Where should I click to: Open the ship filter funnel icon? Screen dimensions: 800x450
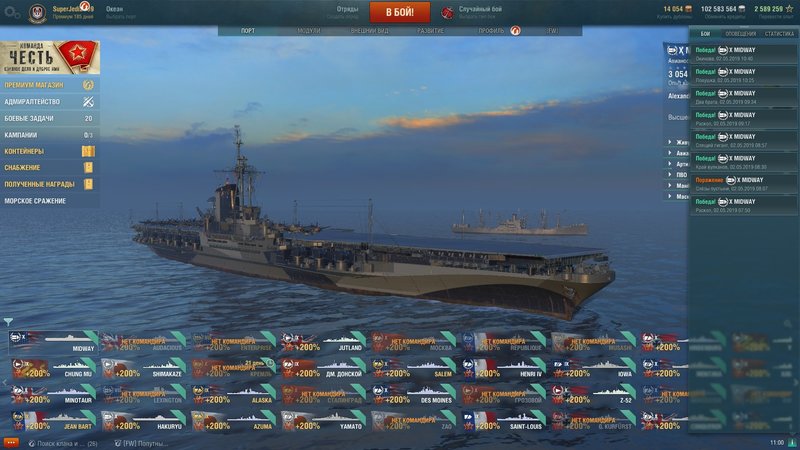pos(8,322)
